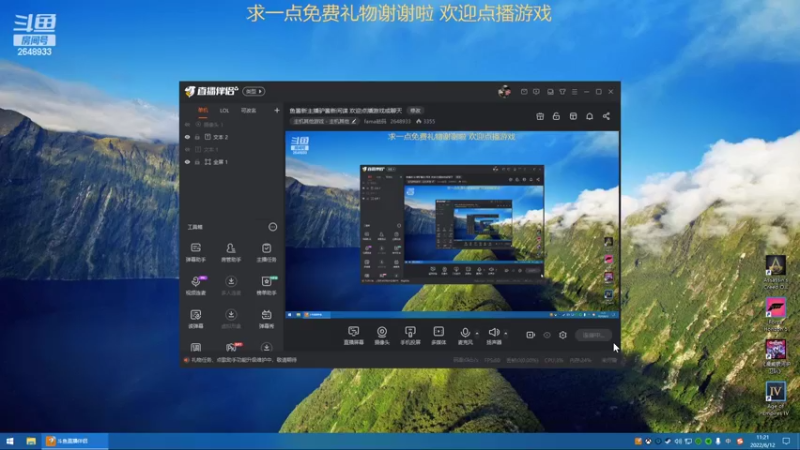The width and height of the screenshot is (800, 450).
Task: Select the 摄像头 1 source row
Action: (232, 124)
